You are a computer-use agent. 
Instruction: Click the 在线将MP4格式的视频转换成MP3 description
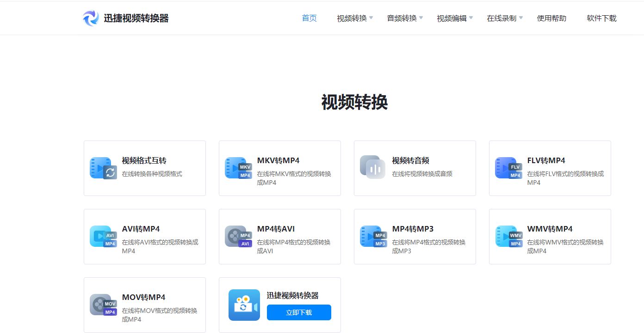pyautogui.click(x=429, y=246)
